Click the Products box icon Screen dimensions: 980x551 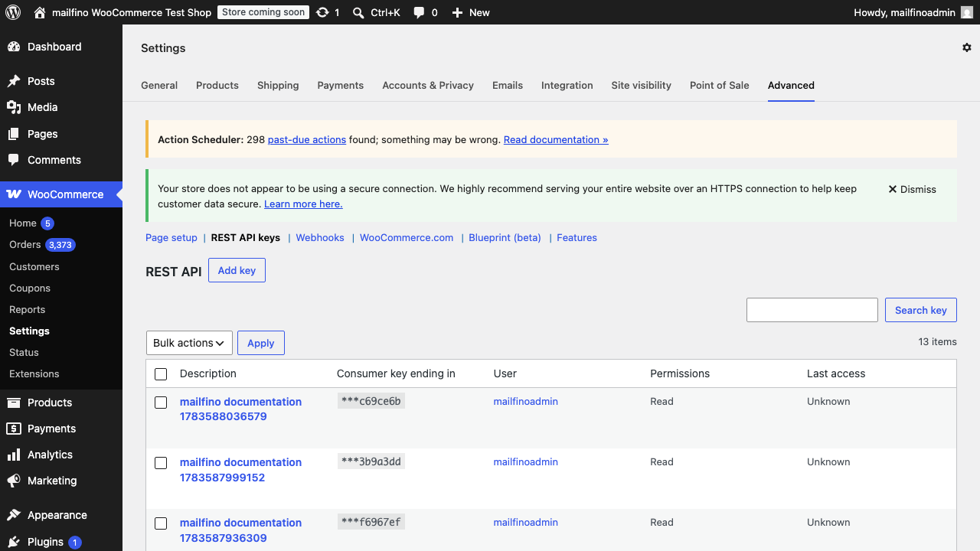[x=14, y=403]
